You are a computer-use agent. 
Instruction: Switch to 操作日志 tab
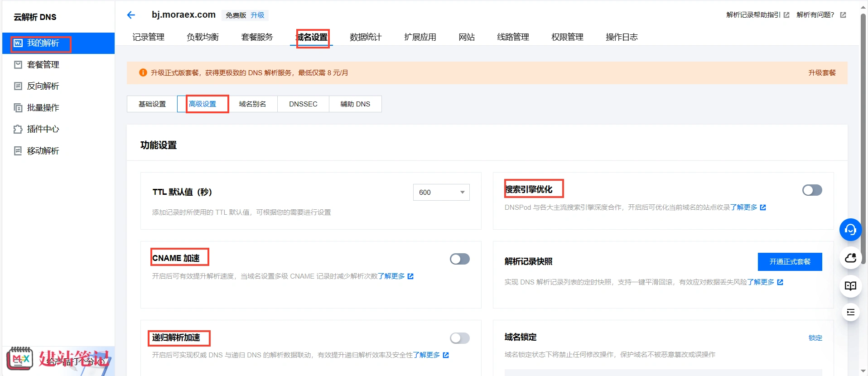pos(622,37)
